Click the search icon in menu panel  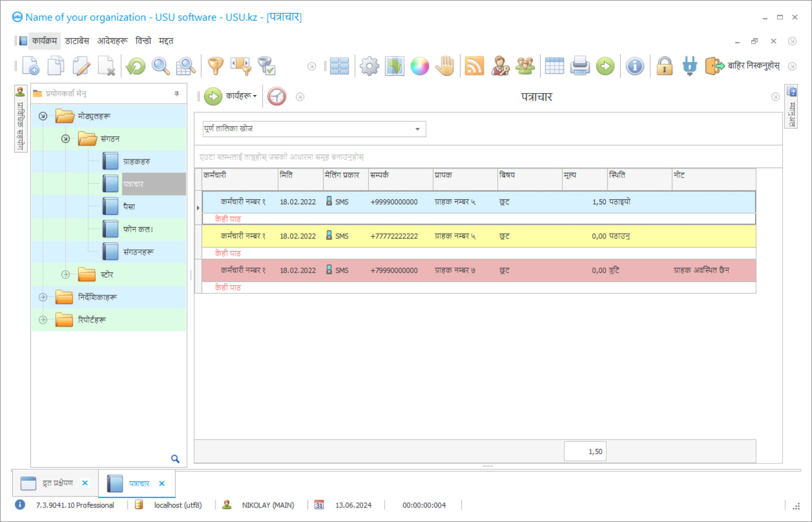175,459
